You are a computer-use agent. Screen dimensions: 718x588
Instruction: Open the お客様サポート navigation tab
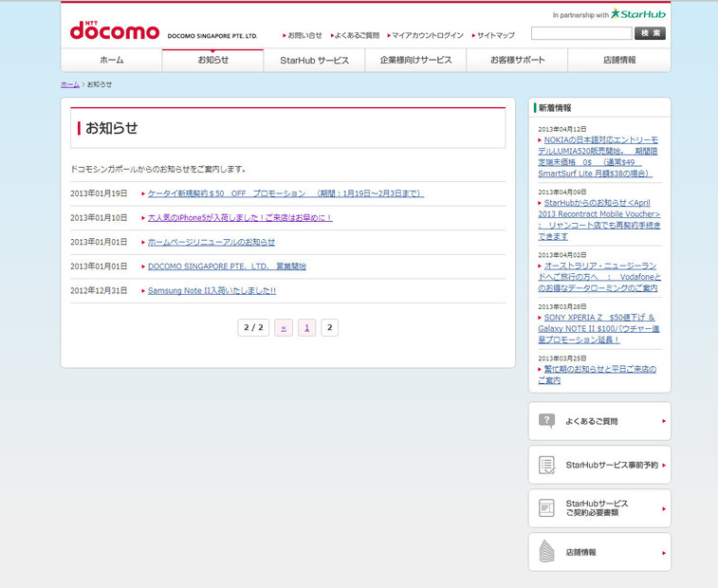click(518, 60)
